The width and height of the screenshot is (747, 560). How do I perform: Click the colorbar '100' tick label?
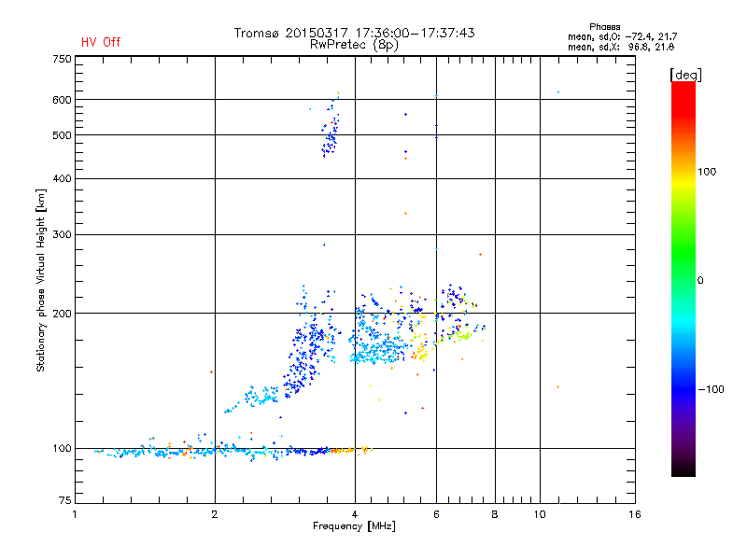pyautogui.click(x=707, y=172)
